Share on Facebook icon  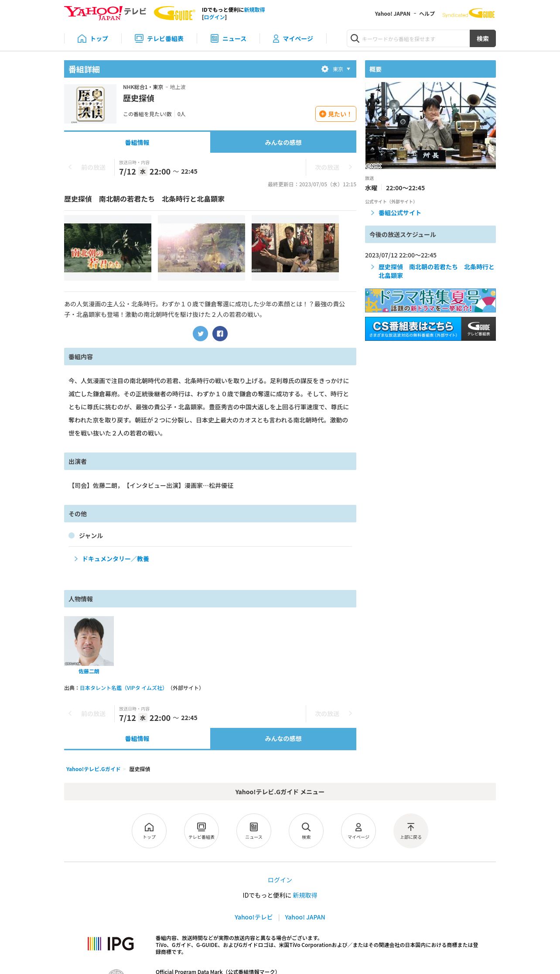pos(220,334)
